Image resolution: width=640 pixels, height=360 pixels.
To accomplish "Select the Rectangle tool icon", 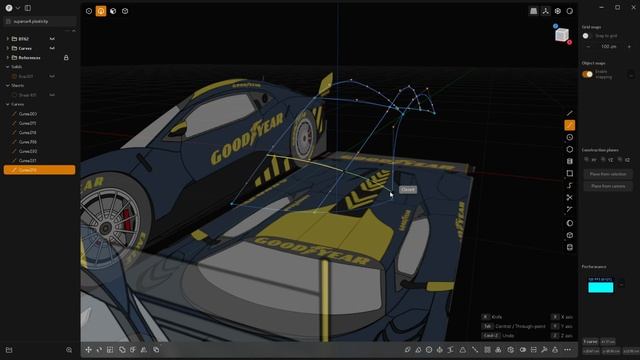I will click(570, 173).
